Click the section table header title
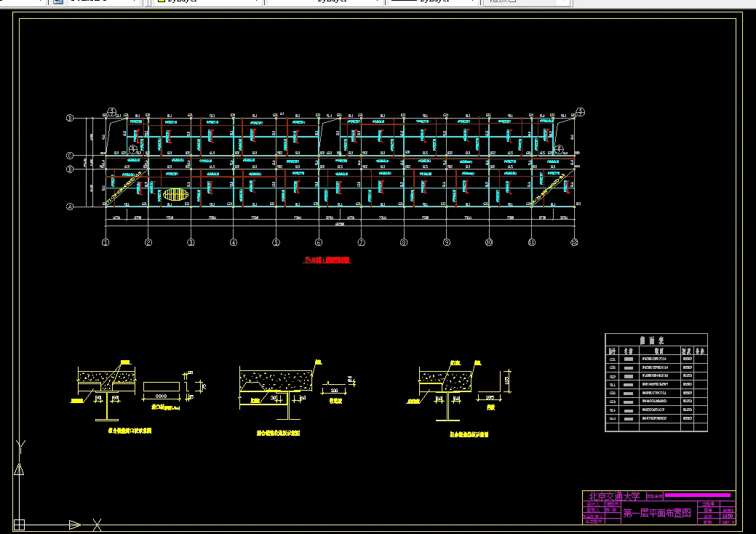756x534 pixels. (x=651, y=340)
